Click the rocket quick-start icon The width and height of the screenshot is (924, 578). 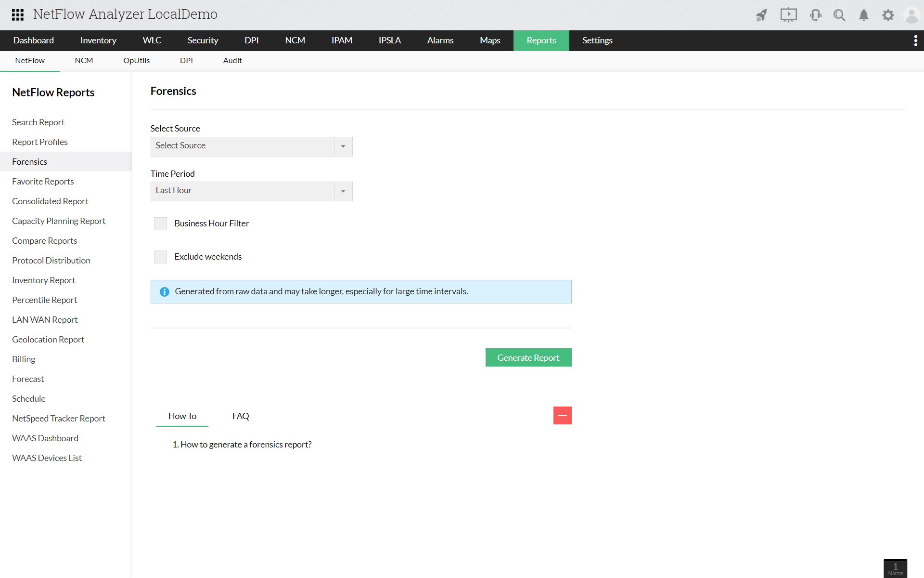tap(761, 15)
